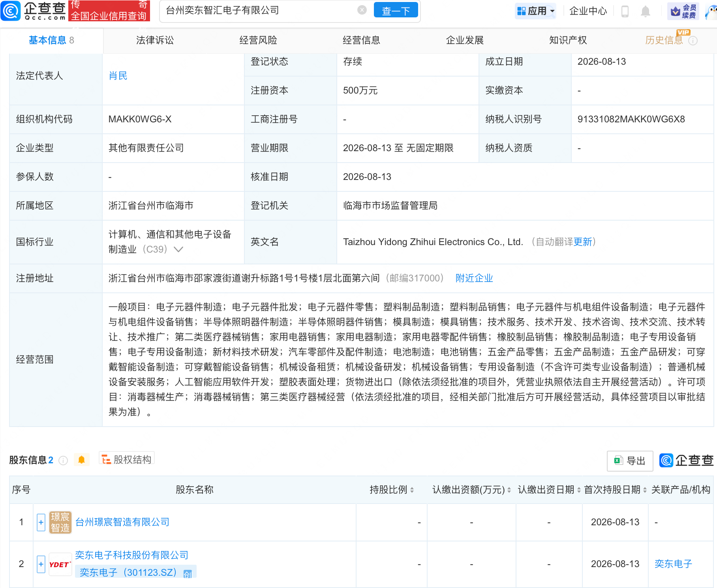Click 导出 export button
Viewport: 717px width, 588px height.
pyautogui.click(x=630, y=461)
